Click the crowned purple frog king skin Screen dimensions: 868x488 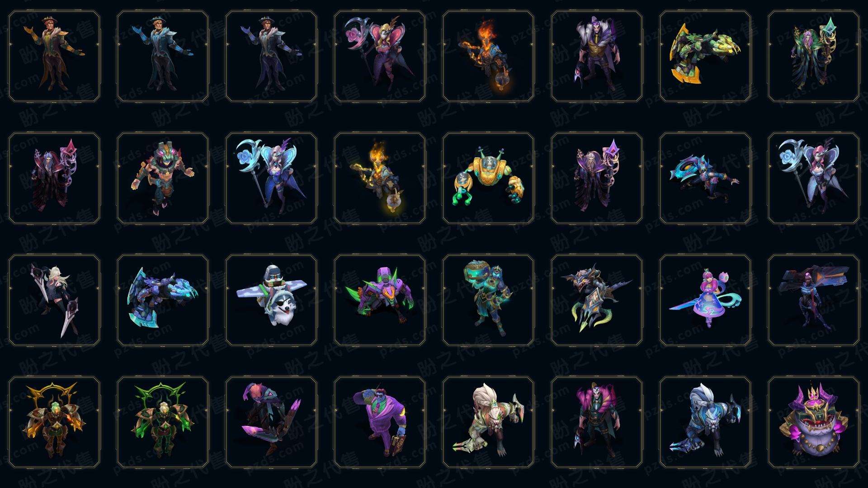(814, 422)
